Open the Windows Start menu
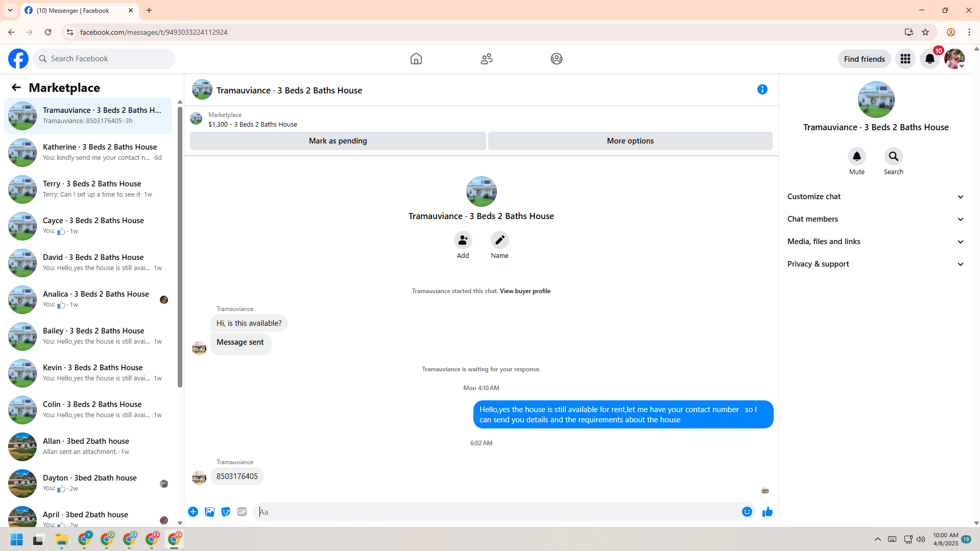This screenshot has width=980, height=551. [x=16, y=539]
